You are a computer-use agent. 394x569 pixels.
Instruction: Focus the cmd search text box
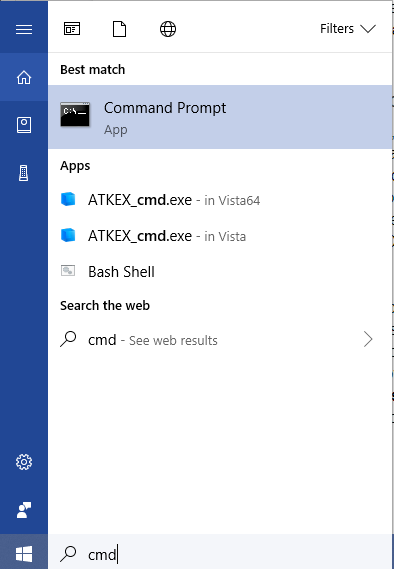[x=220, y=553]
